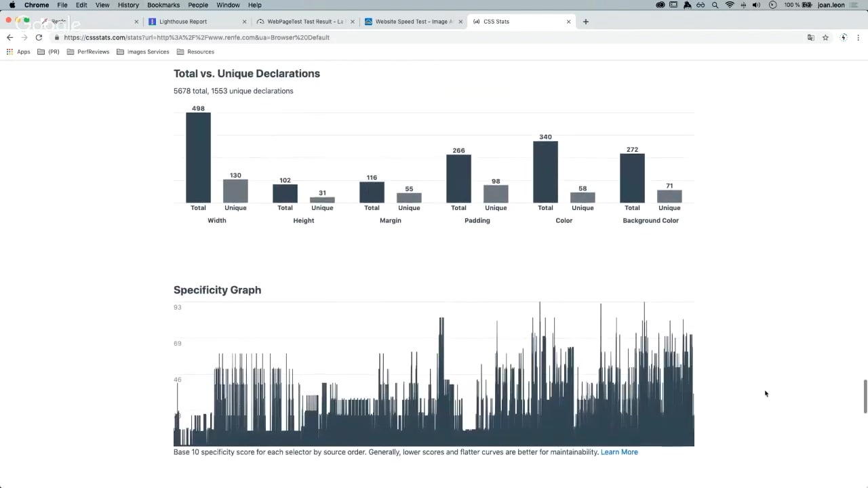The height and width of the screenshot is (488, 868).
Task: Reload the current page
Action: click(39, 37)
